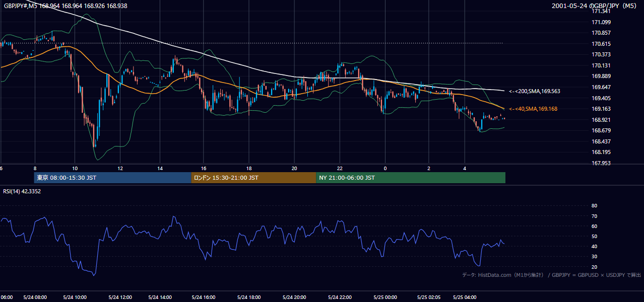The image size is (644, 302).
Task: Click hour label 22 on price chart axis
Action: click(x=340, y=168)
